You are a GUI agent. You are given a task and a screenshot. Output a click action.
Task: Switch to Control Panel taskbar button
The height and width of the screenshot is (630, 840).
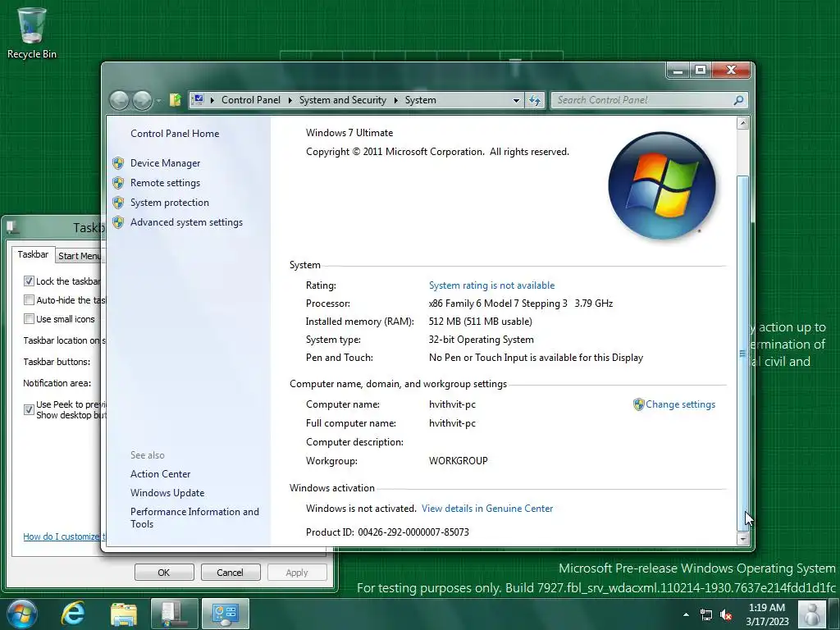tap(226, 614)
